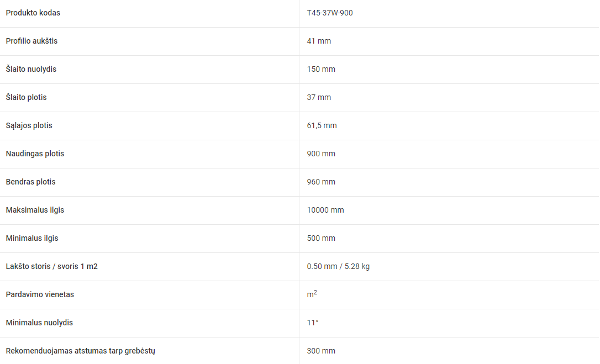
Task: Select the 960 mm value
Action: pyautogui.click(x=321, y=182)
